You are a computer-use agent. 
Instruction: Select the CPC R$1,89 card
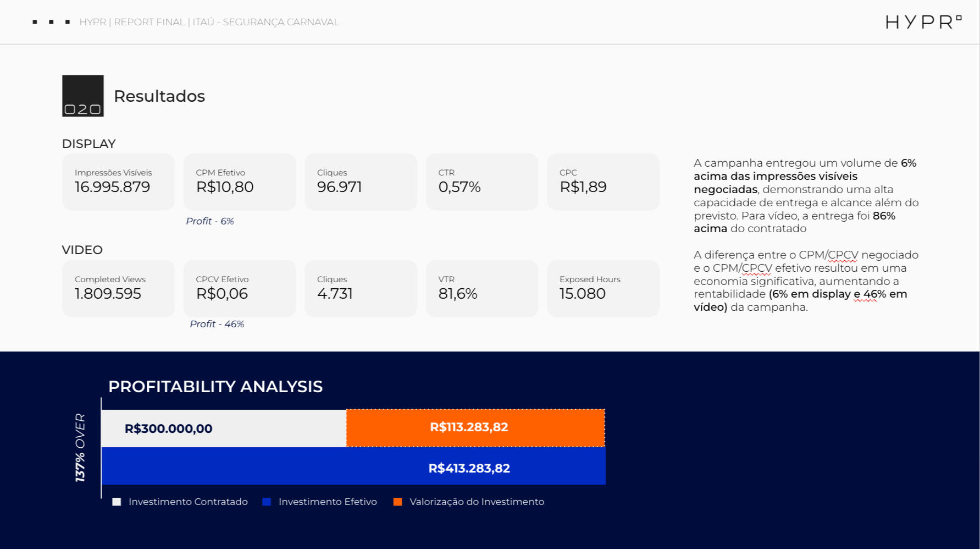(603, 182)
